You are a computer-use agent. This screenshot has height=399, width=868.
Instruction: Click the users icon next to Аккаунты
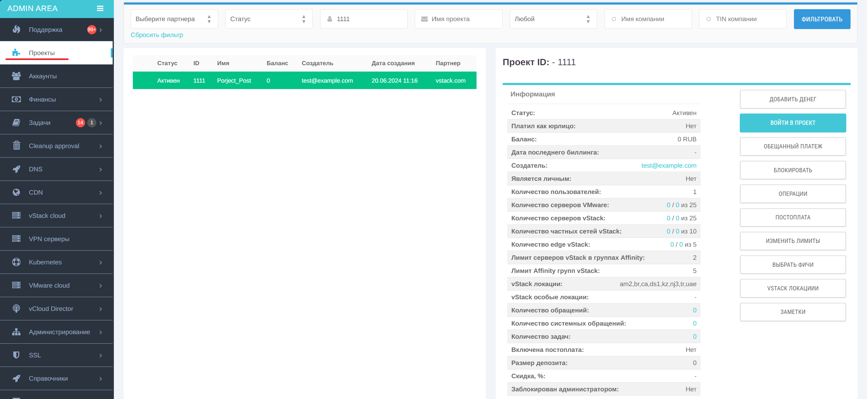tap(16, 76)
